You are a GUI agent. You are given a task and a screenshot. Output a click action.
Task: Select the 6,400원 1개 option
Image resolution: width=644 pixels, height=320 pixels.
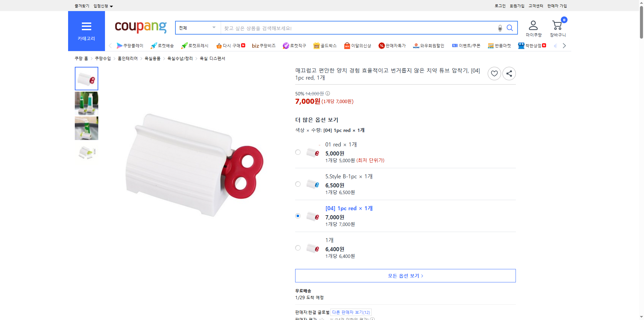tap(298, 248)
